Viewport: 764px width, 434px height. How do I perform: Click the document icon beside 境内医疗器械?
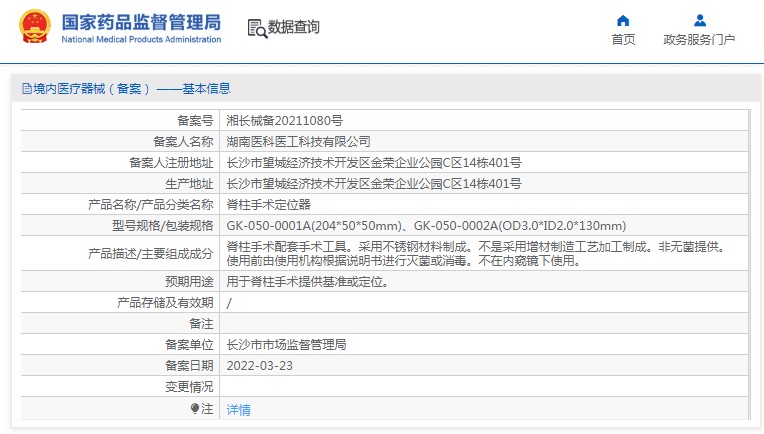pyautogui.click(x=27, y=89)
